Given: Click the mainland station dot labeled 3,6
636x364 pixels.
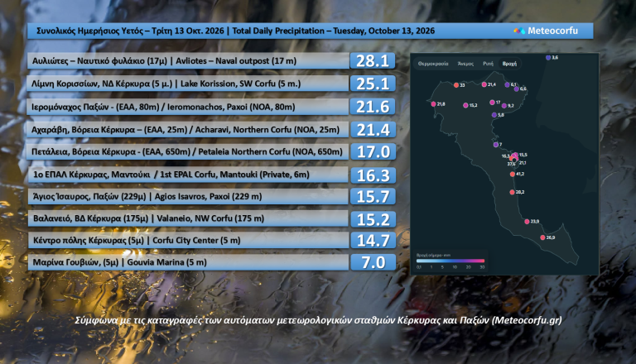Looking at the screenshot, I should pyautogui.click(x=548, y=58).
